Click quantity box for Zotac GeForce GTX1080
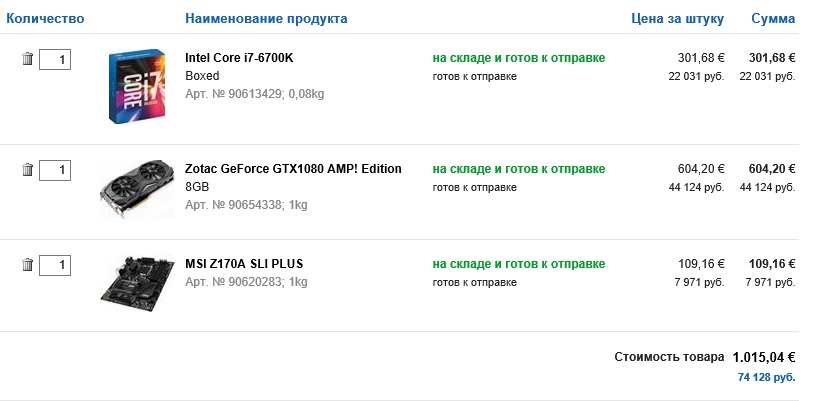 pos(55,170)
